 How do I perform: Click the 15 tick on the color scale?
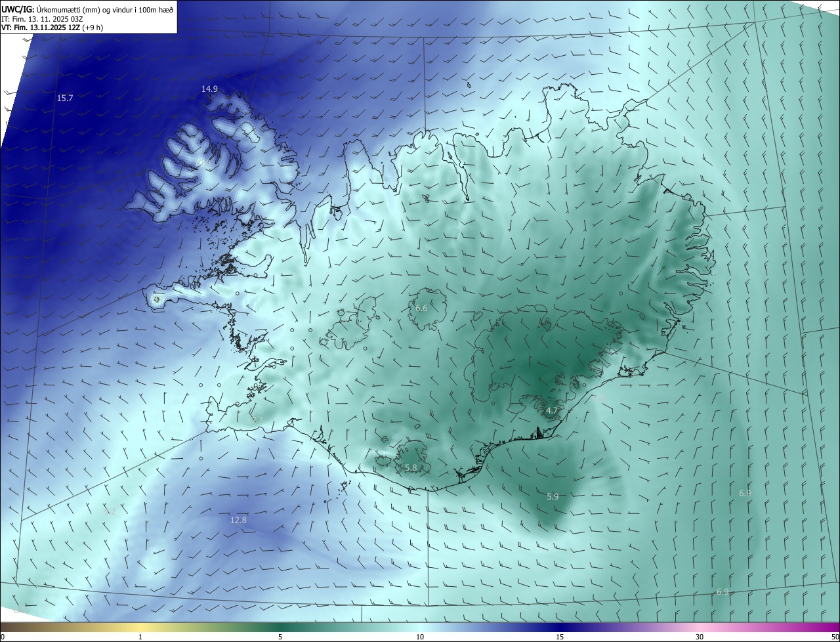560,637
